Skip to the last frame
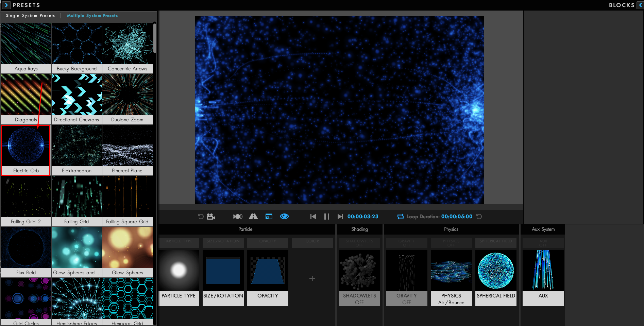This screenshot has width=644, height=326. pos(340,216)
